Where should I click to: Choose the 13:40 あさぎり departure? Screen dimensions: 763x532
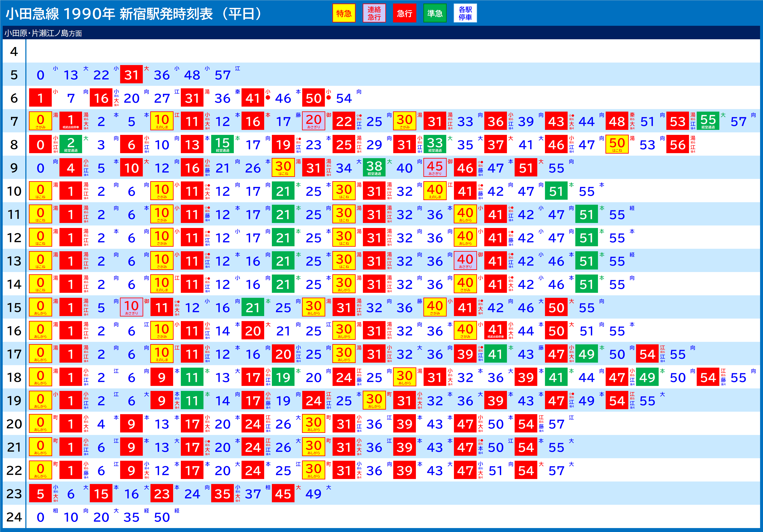coord(465,261)
